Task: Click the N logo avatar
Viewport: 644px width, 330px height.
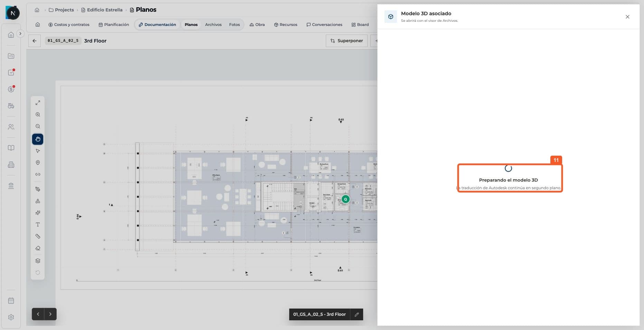Action: (13, 13)
